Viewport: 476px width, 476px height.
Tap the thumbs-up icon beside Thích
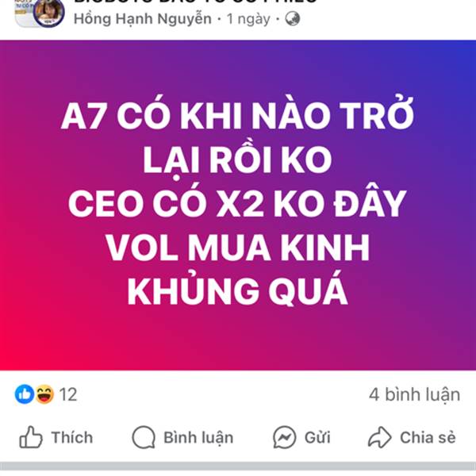click(31, 437)
